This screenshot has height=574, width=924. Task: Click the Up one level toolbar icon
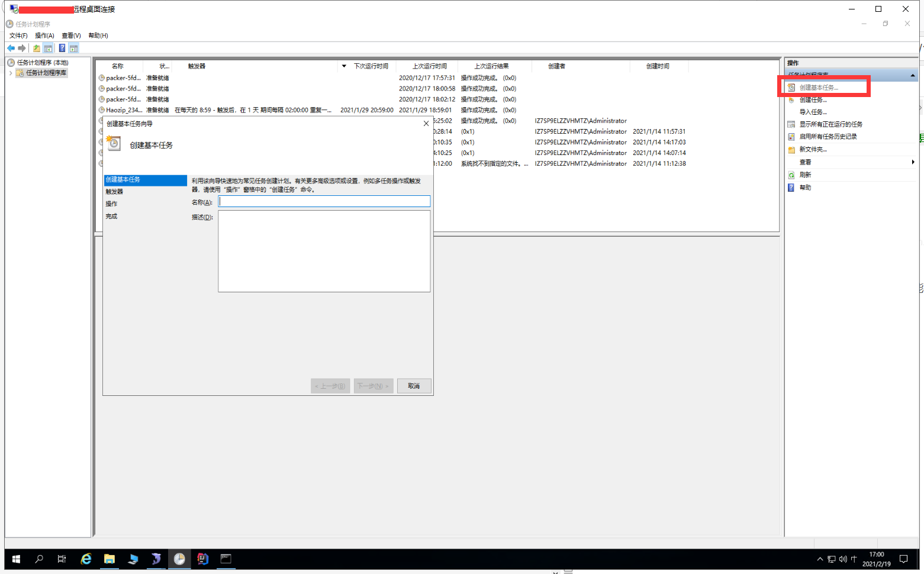pyautogui.click(x=37, y=48)
